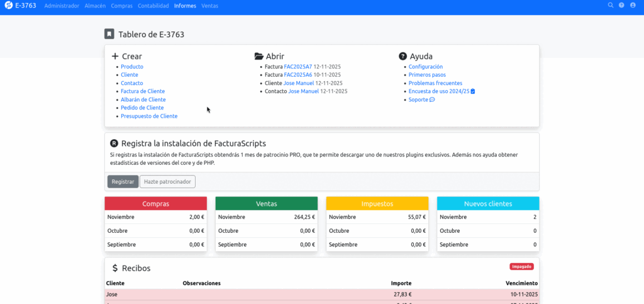The width and height of the screenshot is (644, 304).
Task: Click the Septiembre row in Compras card
Action: click(x=156, y=245)
